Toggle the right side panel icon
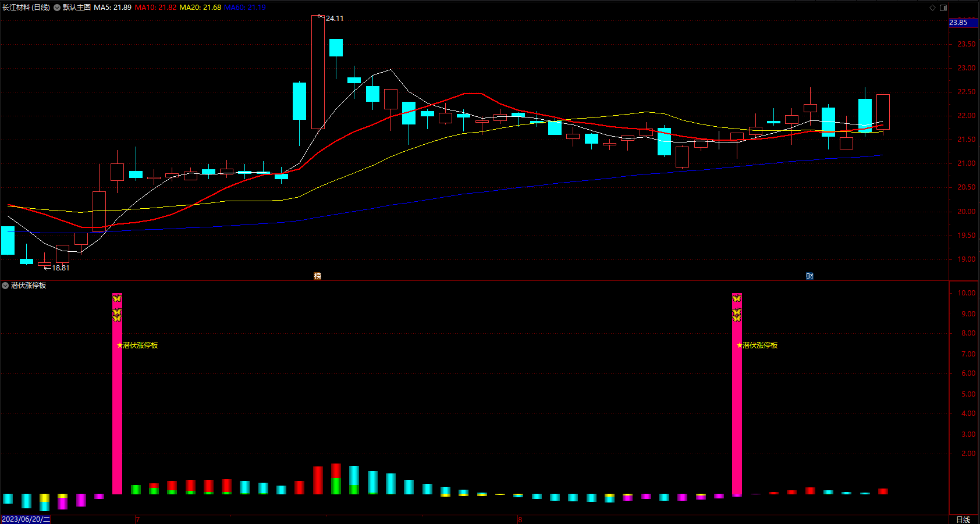Image resolution: width=980 pixels, height=524 pixels. (x=943, y=8)
